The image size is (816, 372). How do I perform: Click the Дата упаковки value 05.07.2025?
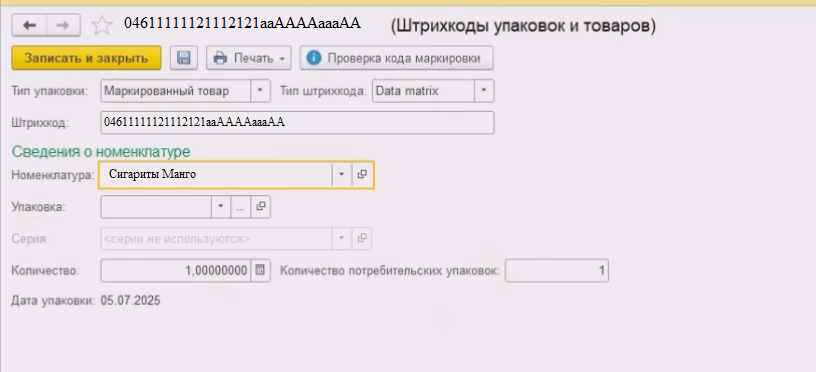click(131, 301)
